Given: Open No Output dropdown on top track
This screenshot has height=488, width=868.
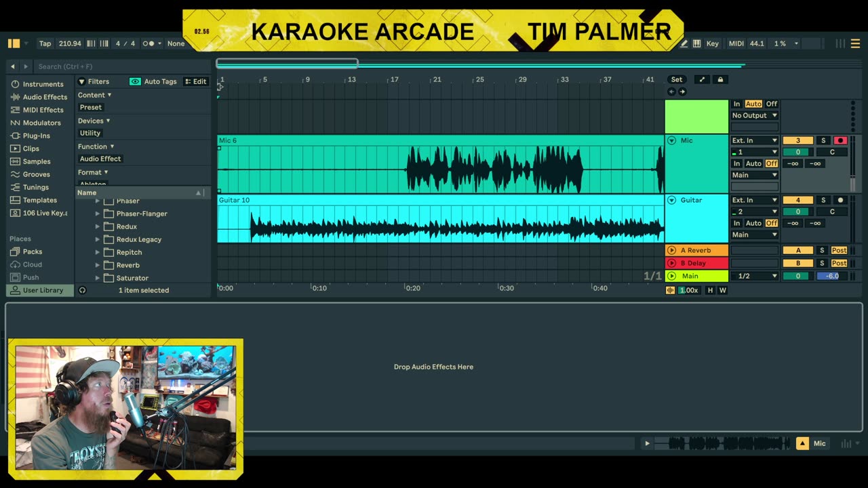Looking at the screenshot, I should click(754, 115).
